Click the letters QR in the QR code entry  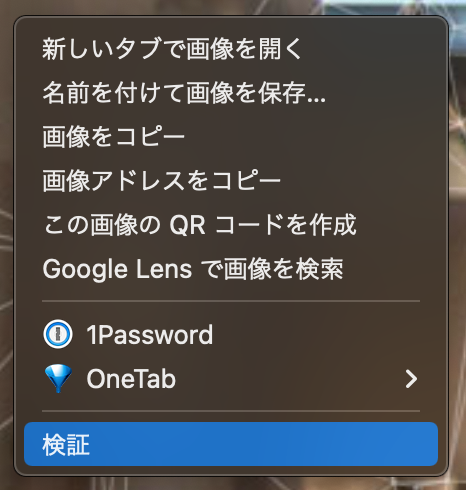(x=187, y=225)
